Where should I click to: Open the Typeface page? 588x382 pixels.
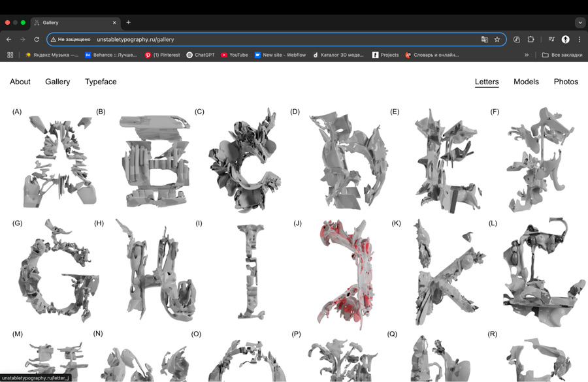click(101, 82)
